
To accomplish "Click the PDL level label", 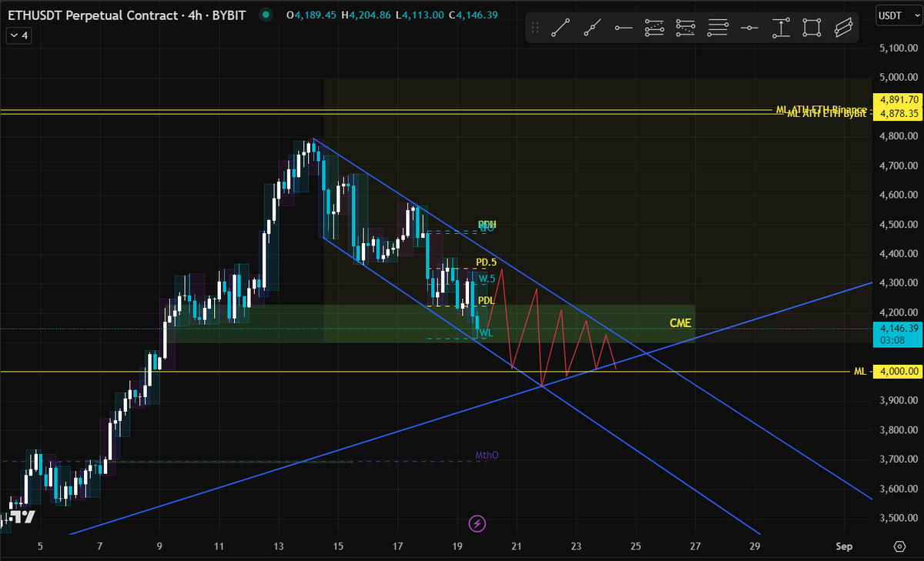I will click(x=486, y=300).
